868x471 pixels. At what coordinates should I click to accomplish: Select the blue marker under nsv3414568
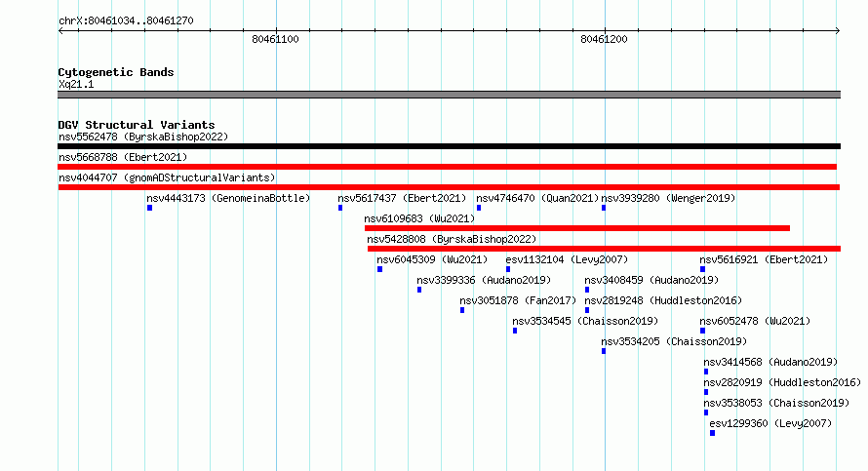click(706, 372)
